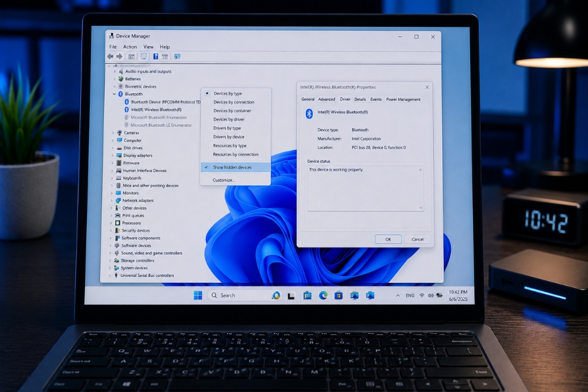Viewport: 588px width, 392px height.
Task: Click the Batteries category icon
Action: coord(121,79)
